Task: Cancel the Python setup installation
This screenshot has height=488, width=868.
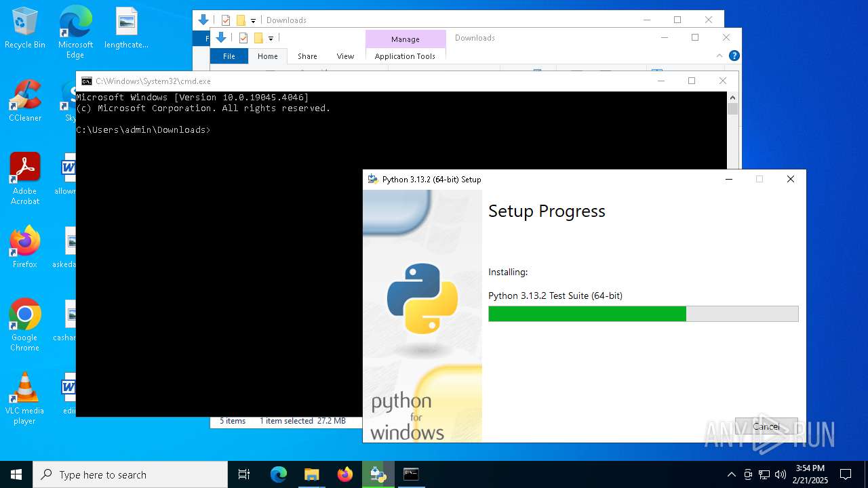Action: [766, 426]
